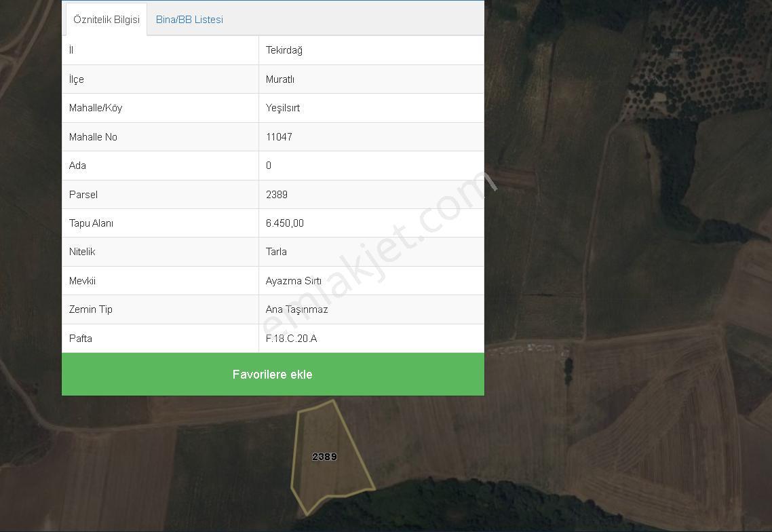The width and height of the screenshot is (772, 532).
Task: Click Parsel value 2389 in the table
Action: coord(277,195)
